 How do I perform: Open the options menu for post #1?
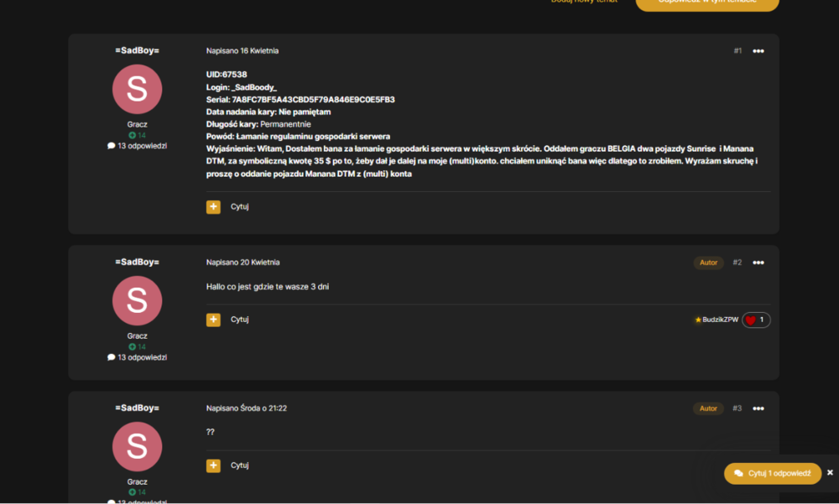click(x=758, y=51)
